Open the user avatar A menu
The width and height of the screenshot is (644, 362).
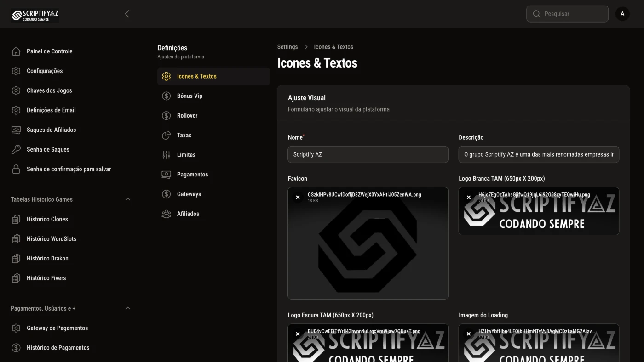[622, 14]
